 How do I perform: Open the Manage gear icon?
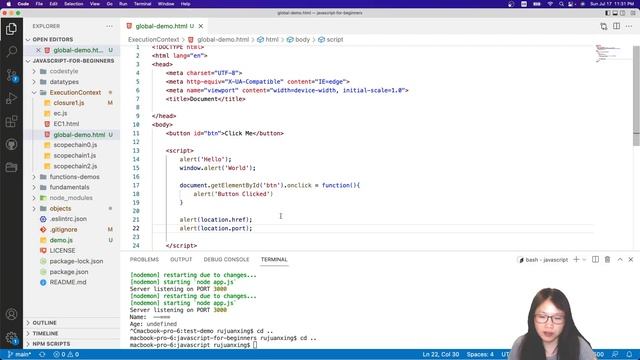11,337
